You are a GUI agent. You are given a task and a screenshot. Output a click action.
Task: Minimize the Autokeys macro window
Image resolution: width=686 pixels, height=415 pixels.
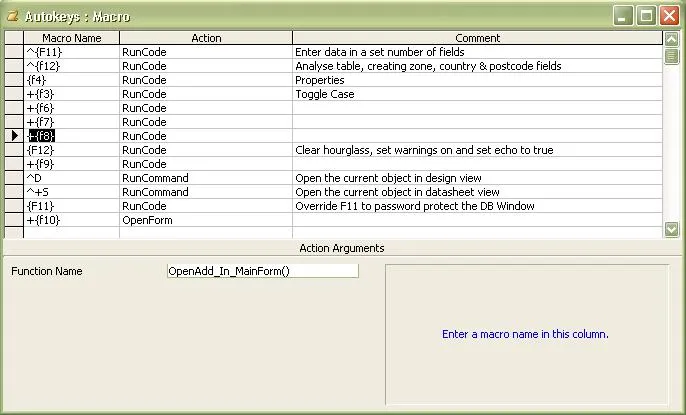[623, 16]
